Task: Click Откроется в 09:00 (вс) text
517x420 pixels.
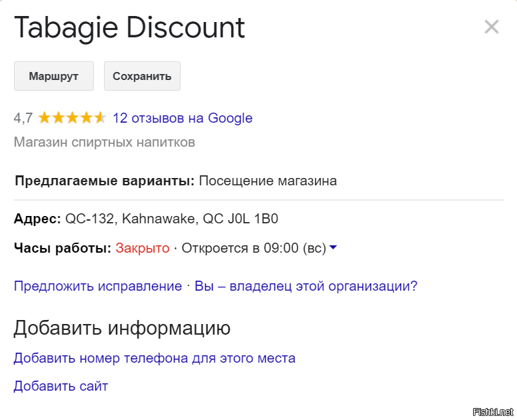Action: 254,248
